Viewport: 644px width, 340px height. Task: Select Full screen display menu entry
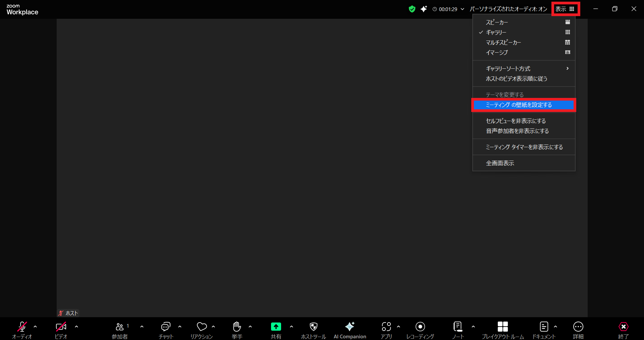tap(500, 163)
